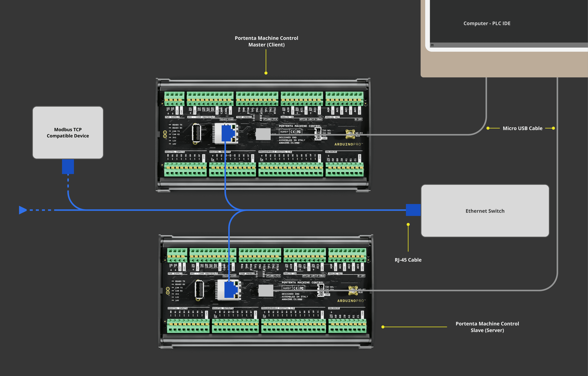Click the Ethernet Switch box
This screenshot has width=588, height=376.
click(x=485, y=211)
